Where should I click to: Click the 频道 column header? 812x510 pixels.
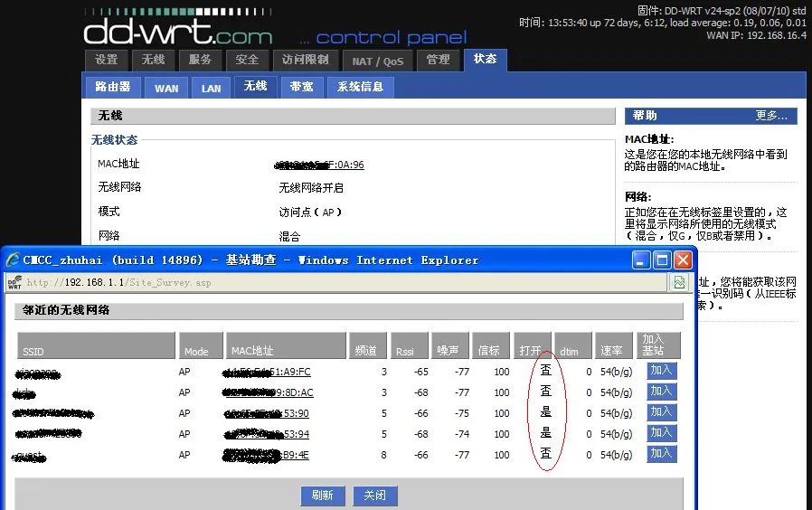(368, 345)
